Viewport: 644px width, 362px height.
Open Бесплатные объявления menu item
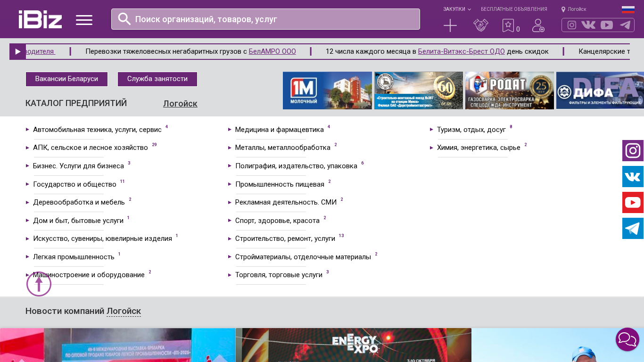[x=514, y=9]
